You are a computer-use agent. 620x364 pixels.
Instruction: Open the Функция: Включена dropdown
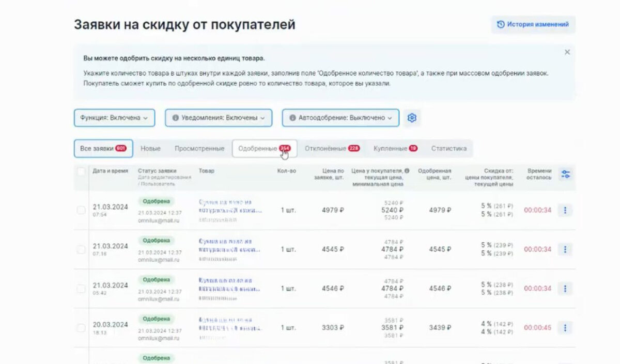115,118
